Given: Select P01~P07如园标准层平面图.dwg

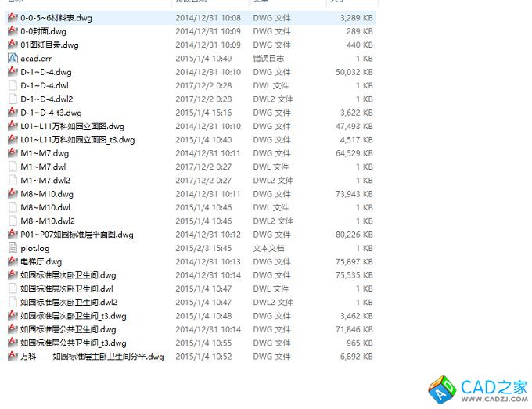Looking at the screenshot, I should [x=77, y=235].
